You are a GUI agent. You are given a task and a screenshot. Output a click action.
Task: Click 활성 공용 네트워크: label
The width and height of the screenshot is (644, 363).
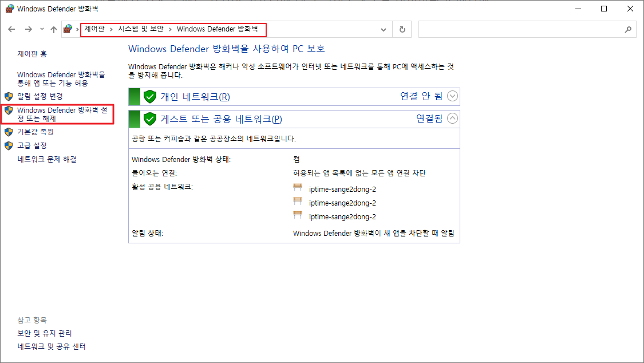tap(162, 187)
